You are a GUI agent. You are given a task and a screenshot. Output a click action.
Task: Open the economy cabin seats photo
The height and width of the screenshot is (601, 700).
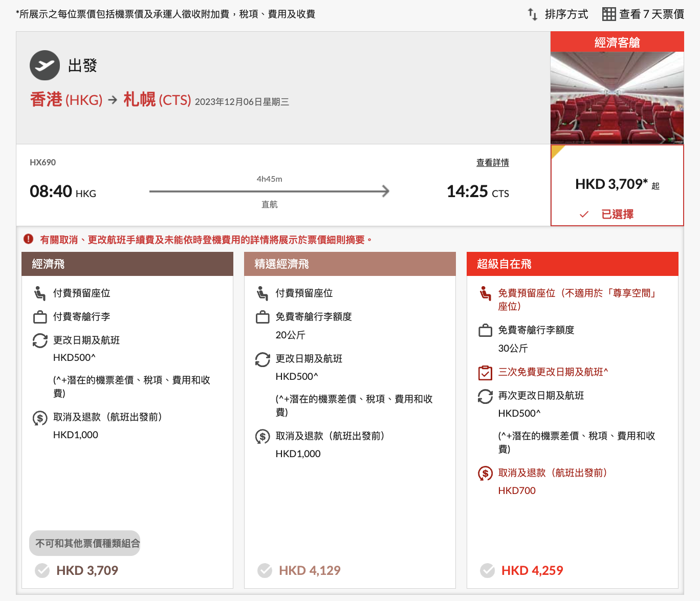click(617, 98)
